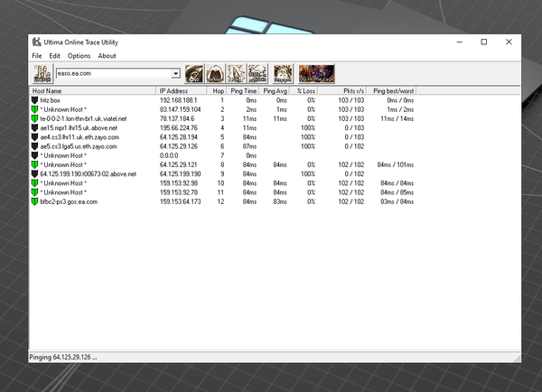Click the 11ms / 14ms best/worst value

point(397,119)
